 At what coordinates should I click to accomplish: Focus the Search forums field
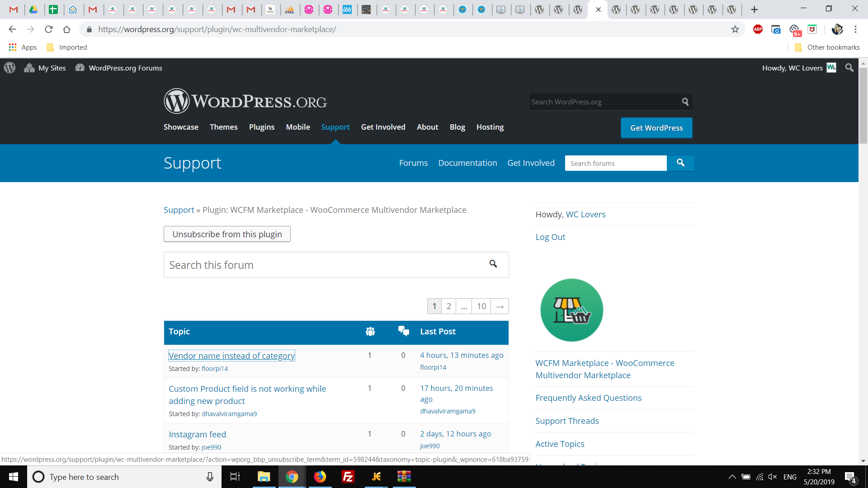click(x=616, y=163)
